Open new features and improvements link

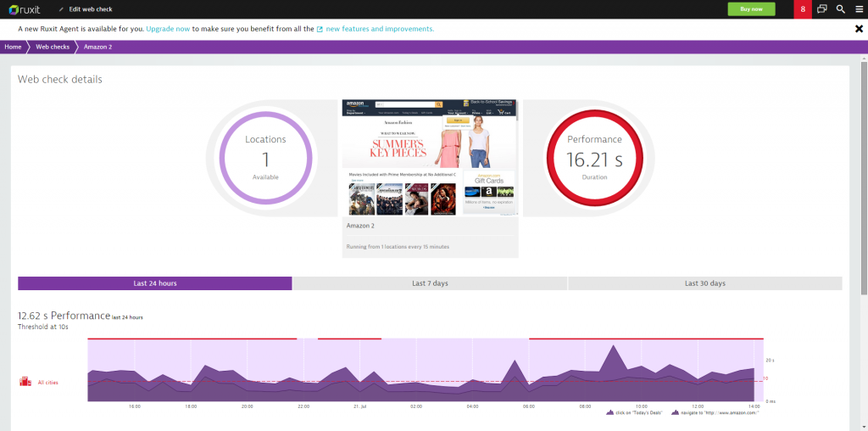380,29
